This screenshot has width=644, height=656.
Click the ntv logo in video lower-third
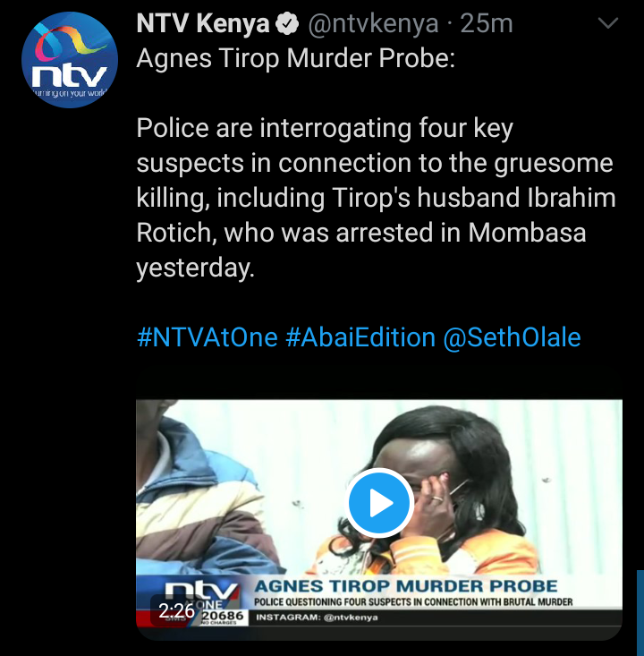(201, 592)
